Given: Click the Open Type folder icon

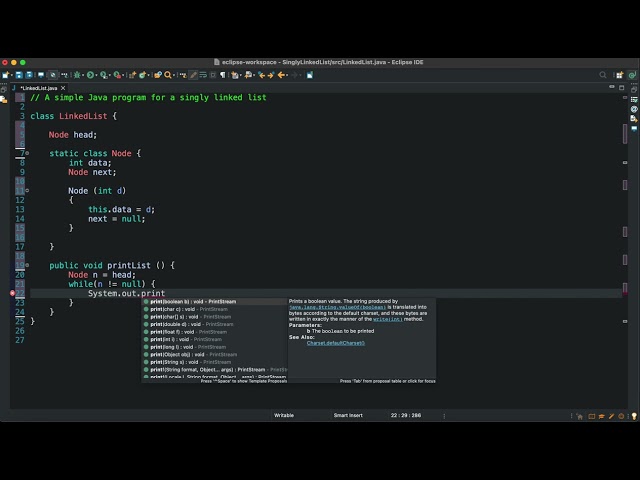Looking at the screenshot, I should [x=158, y=75].
